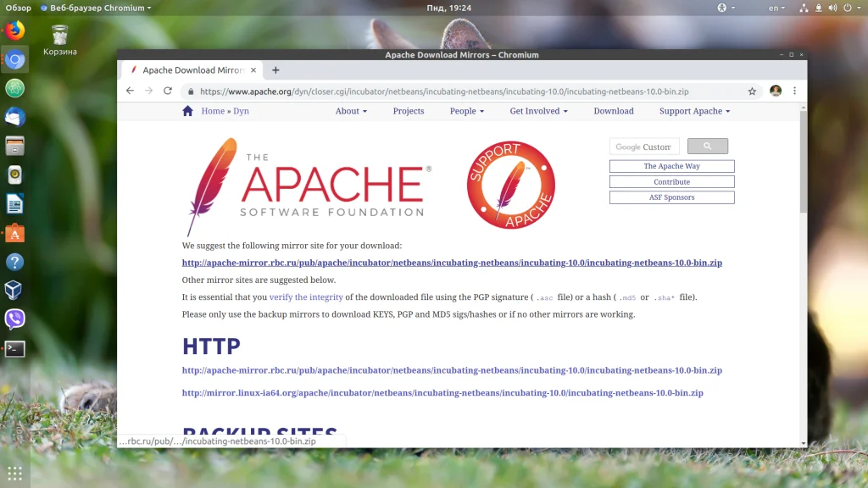Expand the Support Apache dropdown

pos(694,111)
